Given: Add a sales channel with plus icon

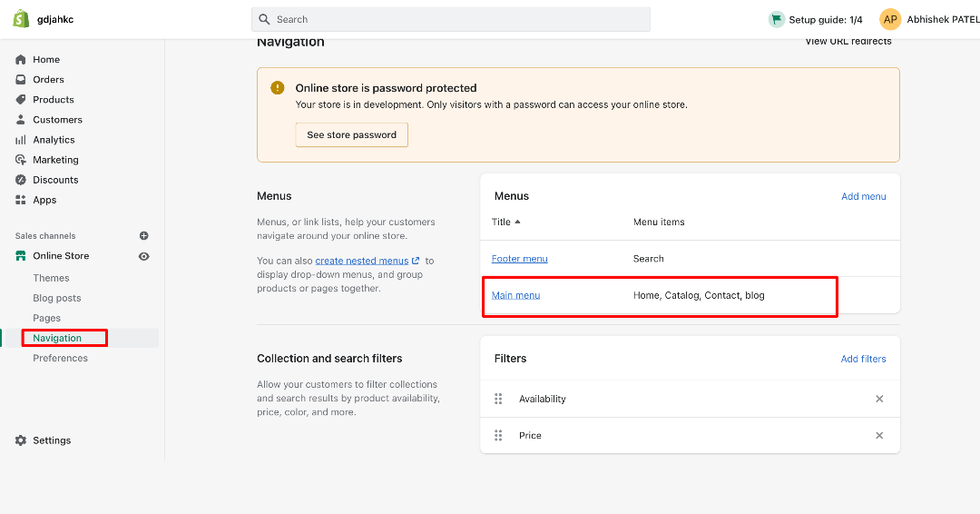Looking at the screenshot, I should (143, 236).
